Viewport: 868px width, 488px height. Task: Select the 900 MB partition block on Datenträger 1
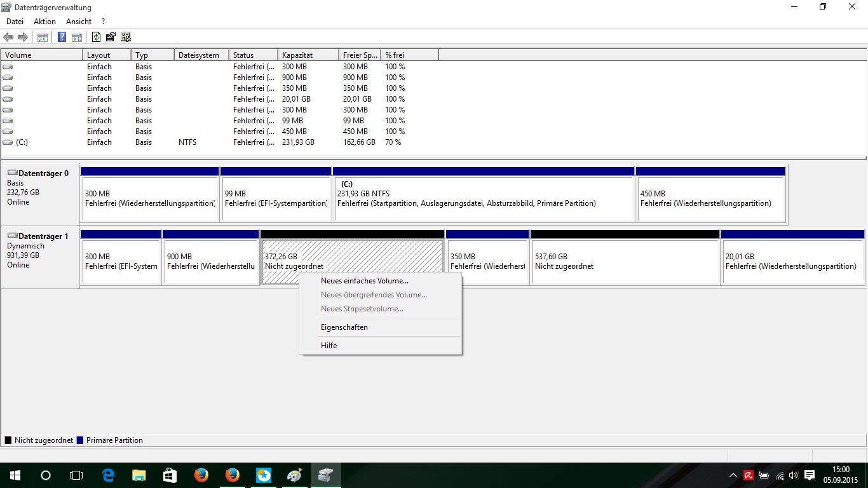click(x=210, y=257)
